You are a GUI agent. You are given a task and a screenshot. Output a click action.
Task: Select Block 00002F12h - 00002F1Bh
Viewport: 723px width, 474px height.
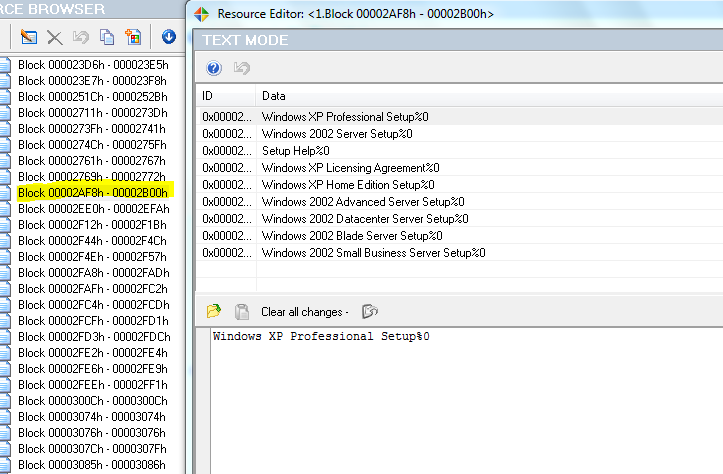point(92,225)
